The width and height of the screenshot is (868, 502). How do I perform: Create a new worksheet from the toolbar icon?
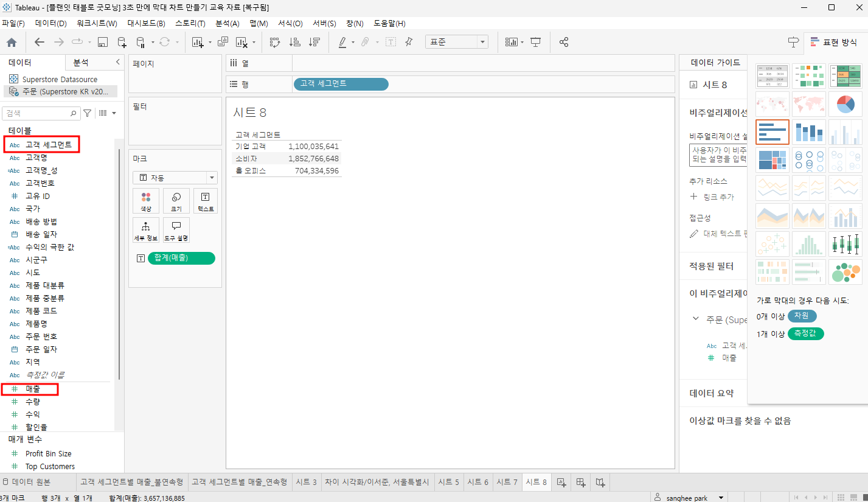[x=197, y=42]
